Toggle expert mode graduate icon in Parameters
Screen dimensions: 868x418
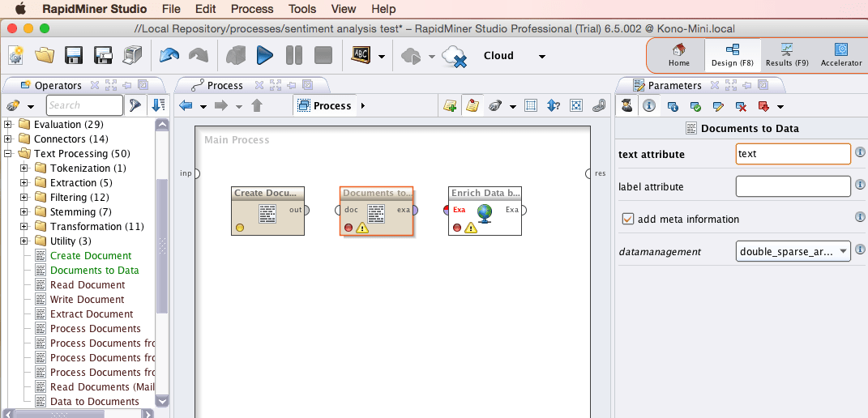tap(626, 106)
